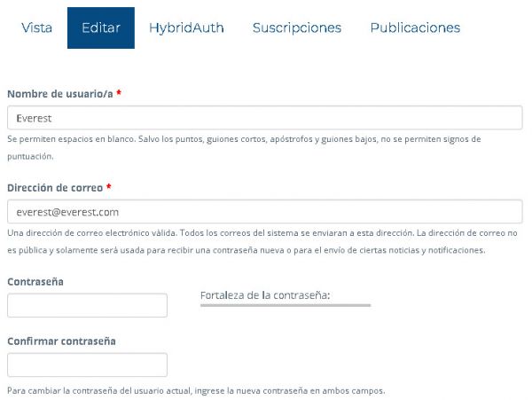Click the 'Para cambiar la contraseña' help text

[x=196, y=390]
